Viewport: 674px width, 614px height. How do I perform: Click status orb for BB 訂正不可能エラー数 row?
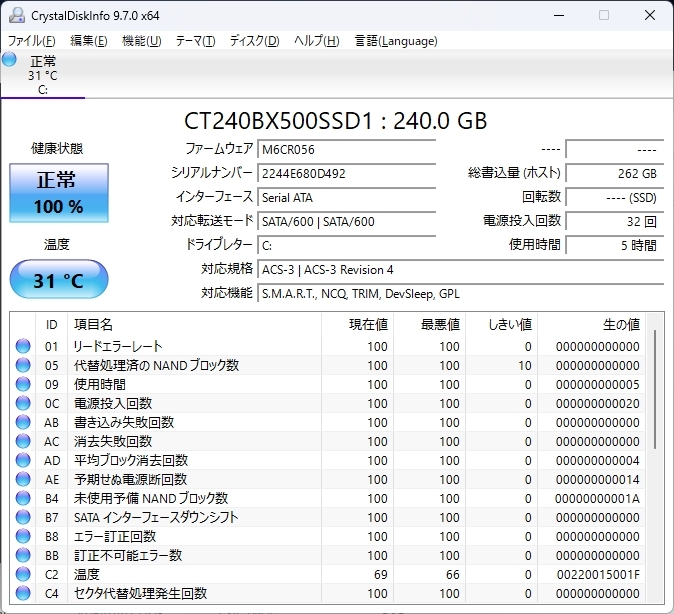(x=23, y=555)
